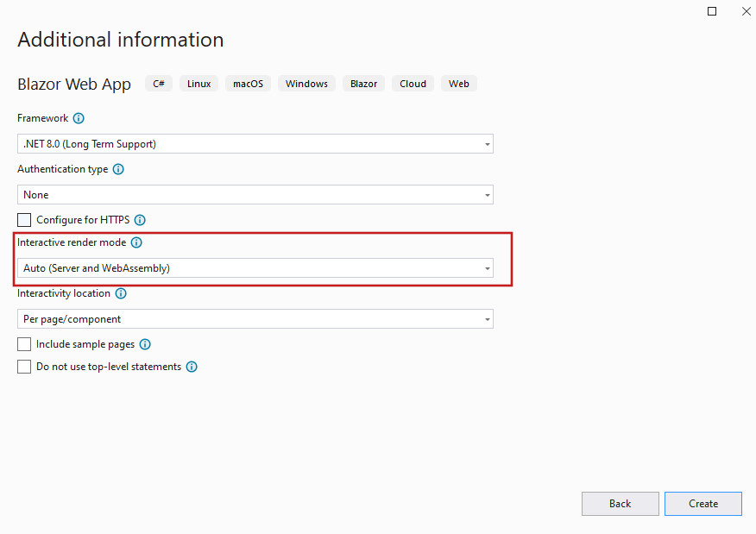Maximize the dialog window
Screen dimensions: 756x534
[x=712, y=11]
